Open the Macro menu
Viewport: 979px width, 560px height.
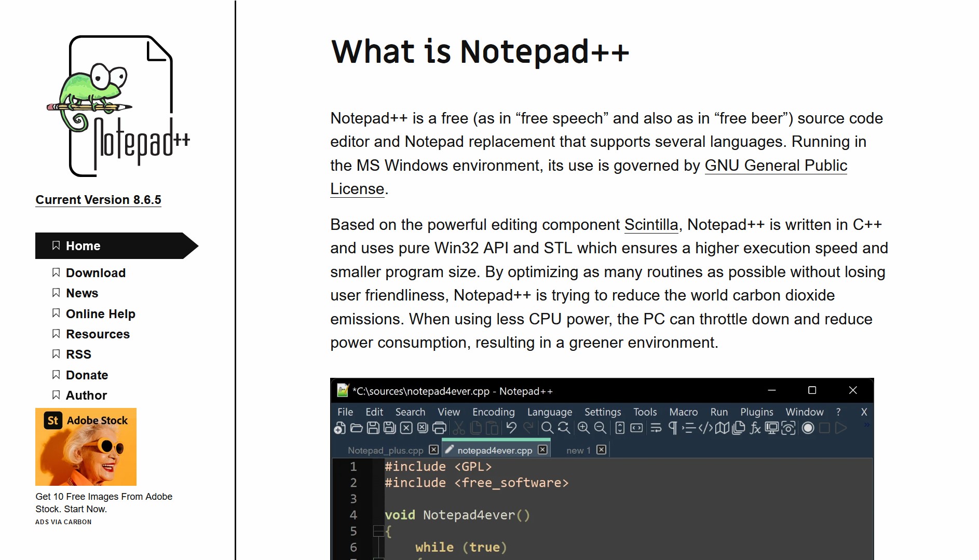(684, 412)
